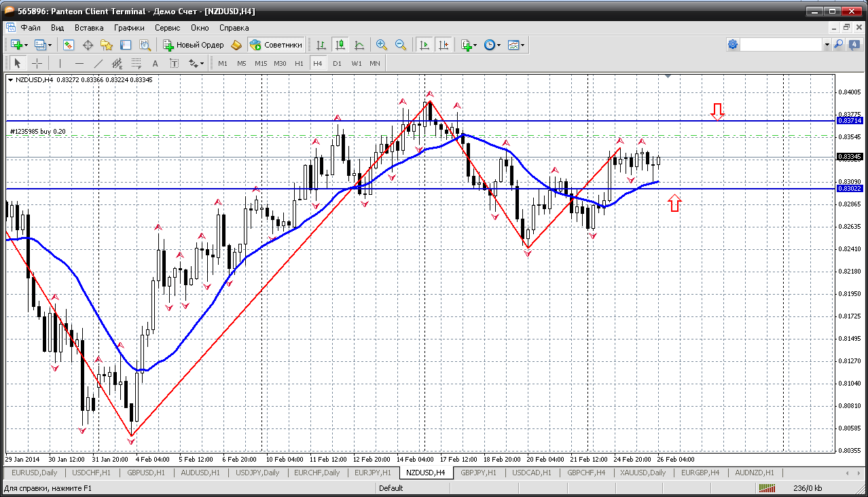
Task: Switch chart to bar chart mode
Action: coord(321,45)
